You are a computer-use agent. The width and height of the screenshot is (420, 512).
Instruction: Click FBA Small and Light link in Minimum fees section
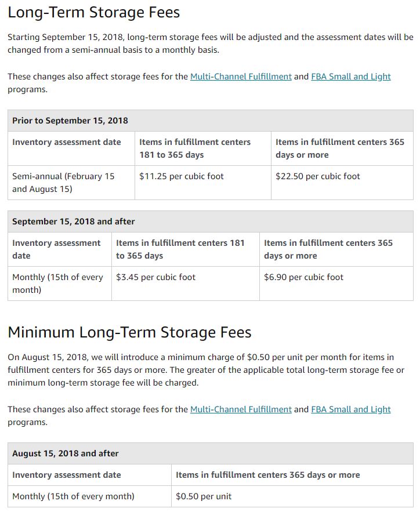coord(350,409)
